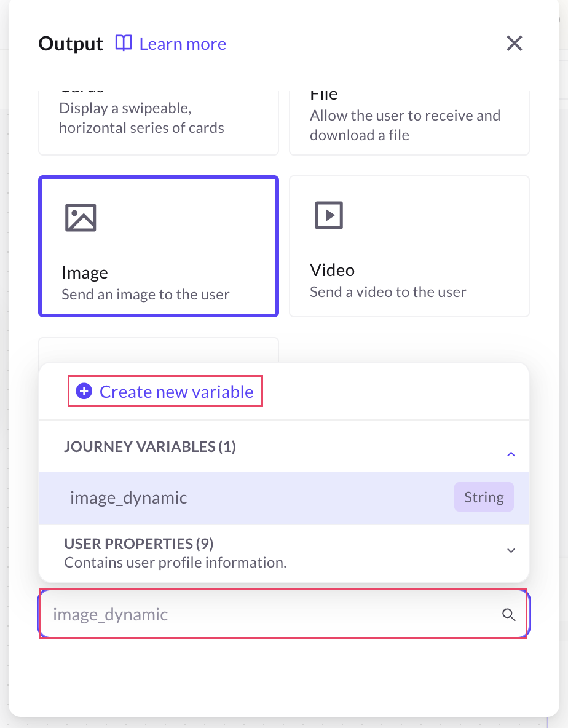568x728 pixels.
Task: Select 'Send a video to the user' option
Action: pyautogui.click(x=387, y=292)
